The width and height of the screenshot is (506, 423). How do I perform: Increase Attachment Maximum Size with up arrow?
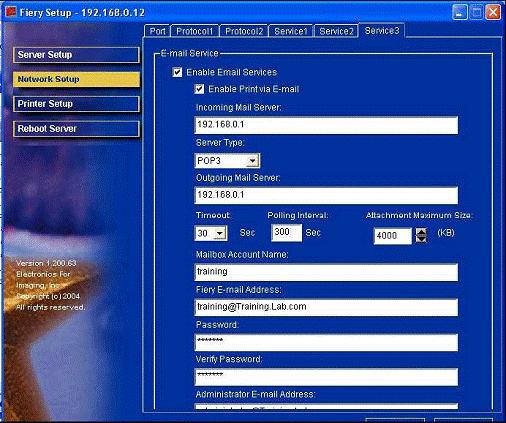click(421, 232)
